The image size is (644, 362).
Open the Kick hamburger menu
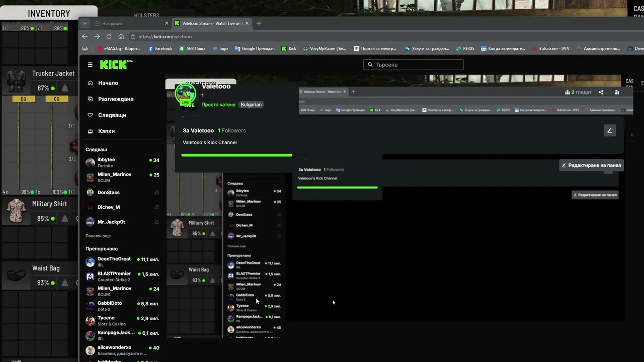[x=90, y=64]
